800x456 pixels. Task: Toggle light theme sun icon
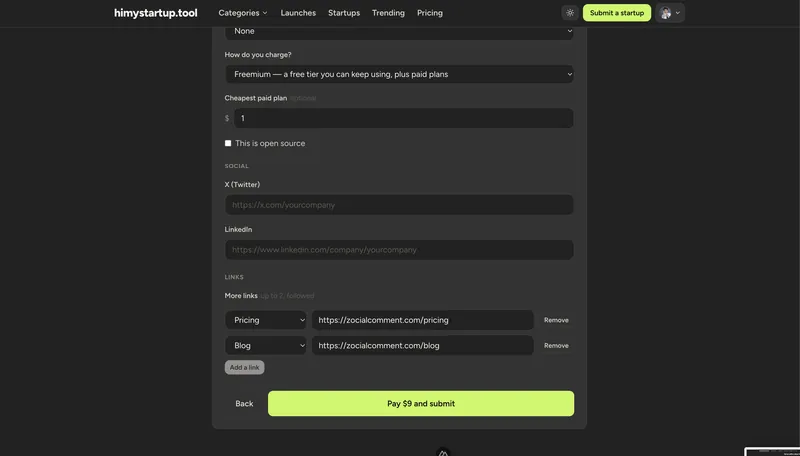tap(570, 13)
